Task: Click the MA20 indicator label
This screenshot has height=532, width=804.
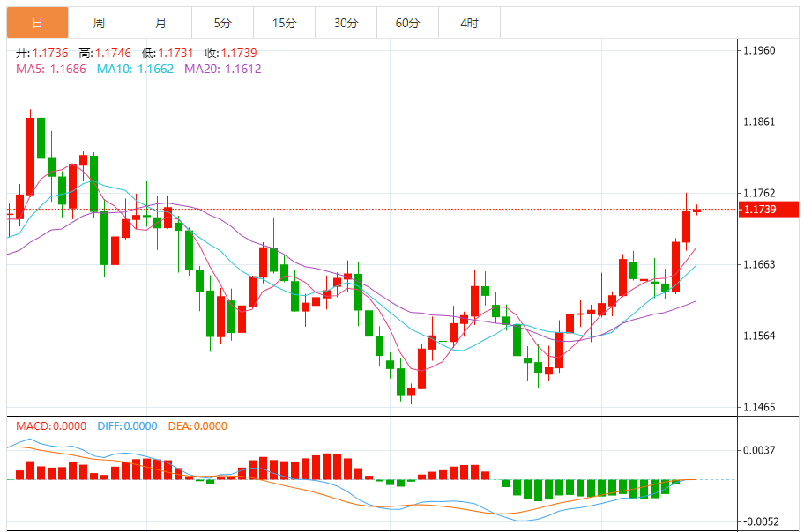Action: [222, 69]
